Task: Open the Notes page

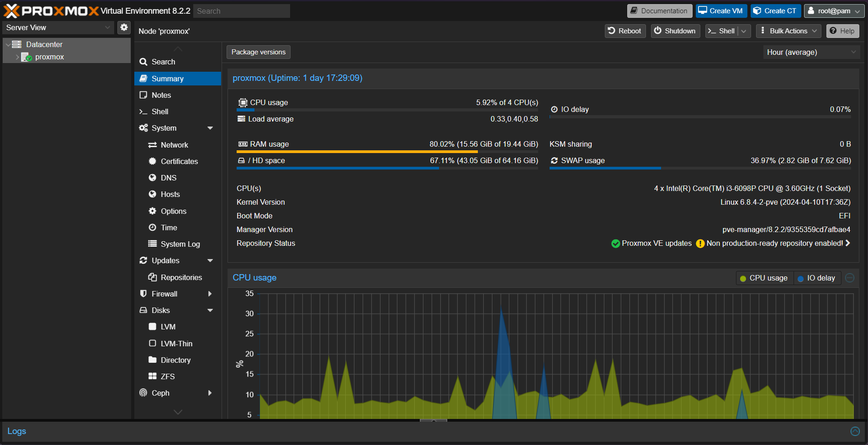Action: (178, 95)
